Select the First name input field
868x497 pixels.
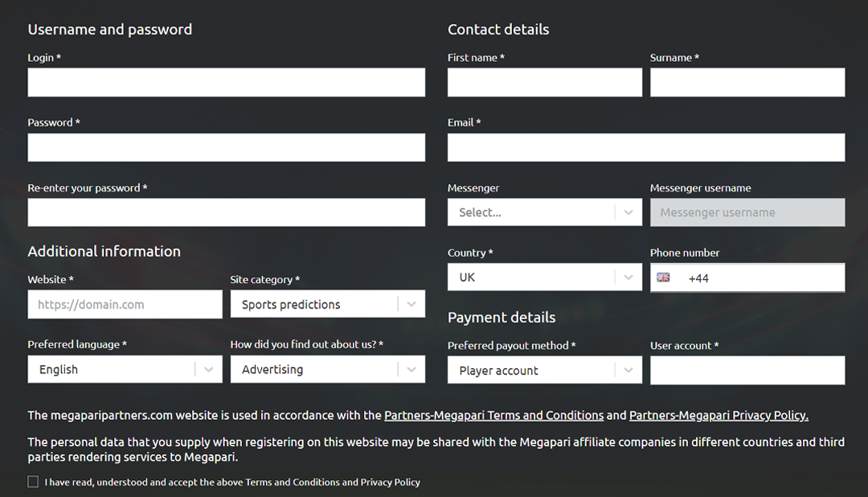pyautogui.click(x=545, y=83)
